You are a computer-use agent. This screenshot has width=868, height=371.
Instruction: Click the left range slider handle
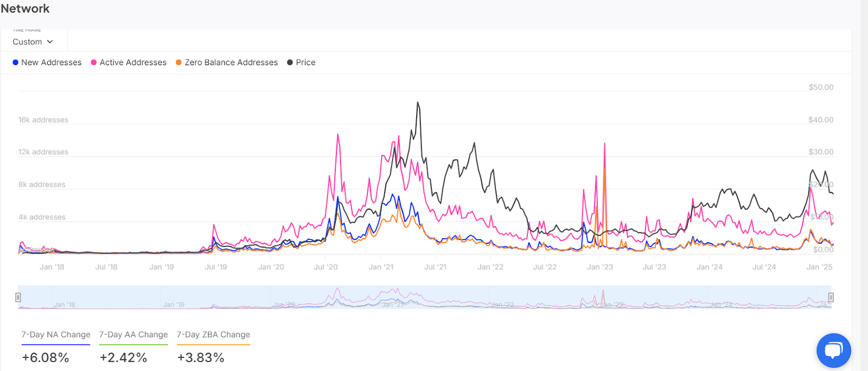pyautogui.click(x=18, y=297)
